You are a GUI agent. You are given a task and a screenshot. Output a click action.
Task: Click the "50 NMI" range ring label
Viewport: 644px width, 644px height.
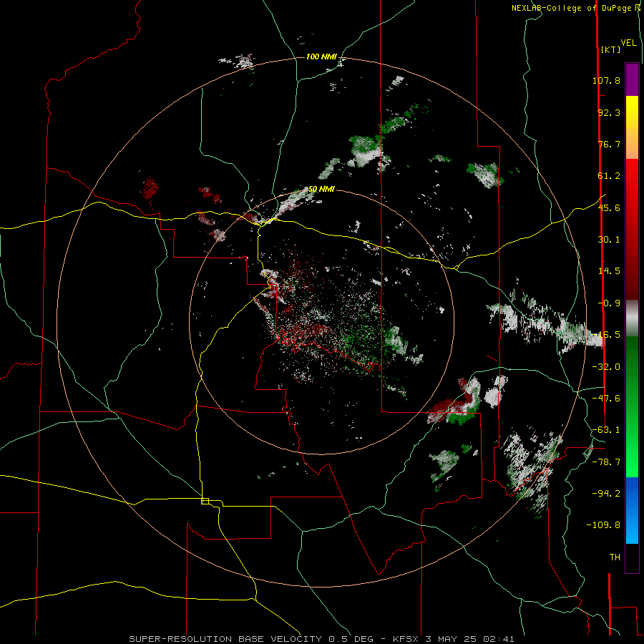(321, 189)
